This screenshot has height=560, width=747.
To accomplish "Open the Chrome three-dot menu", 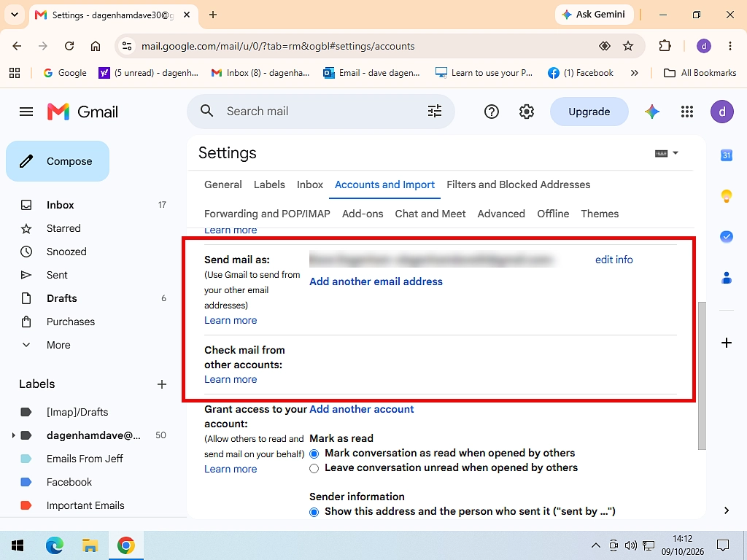I will [729, 46].
